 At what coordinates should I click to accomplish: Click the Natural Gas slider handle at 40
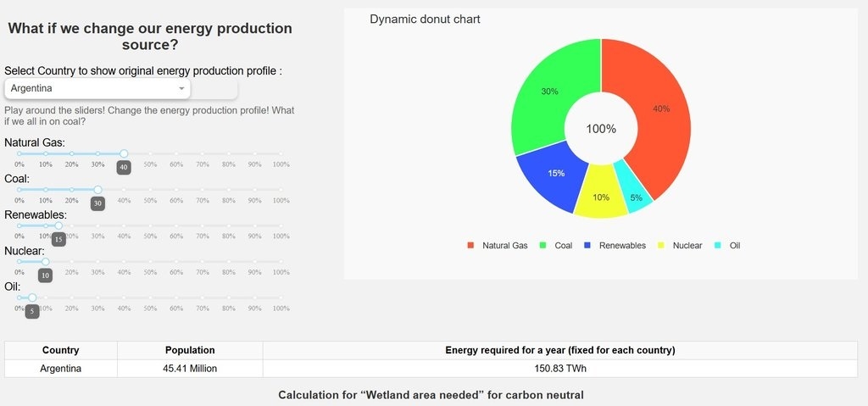click(x=124, y=153)
